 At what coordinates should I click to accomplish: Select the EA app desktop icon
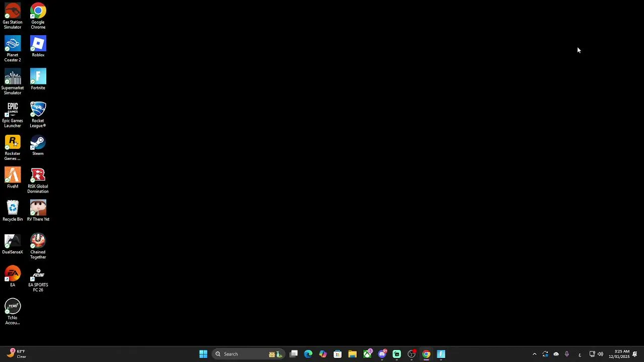click(x=13, y=277)
